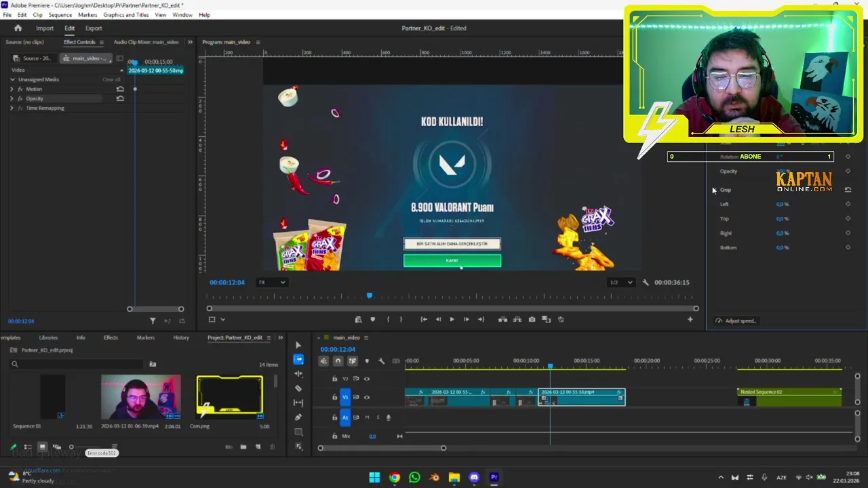Step back one frame

pyautogui.click(x=437, y=319)
